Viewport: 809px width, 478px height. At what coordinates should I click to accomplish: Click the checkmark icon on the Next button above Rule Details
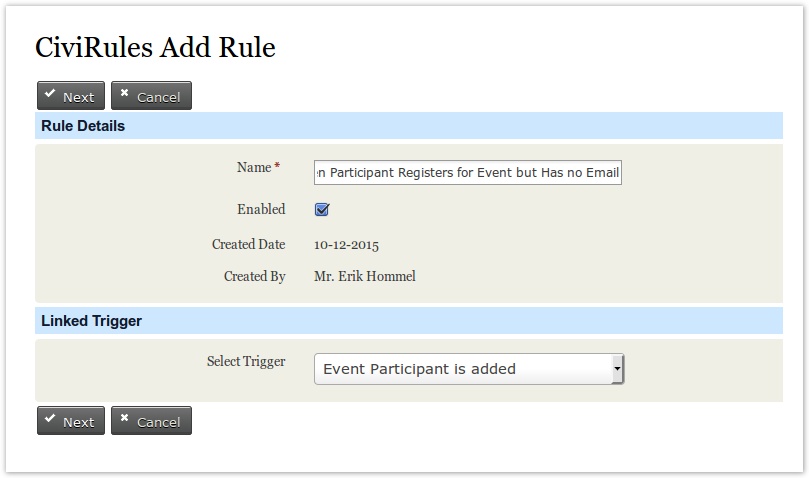pyautogui.click(x=50, y=95)
